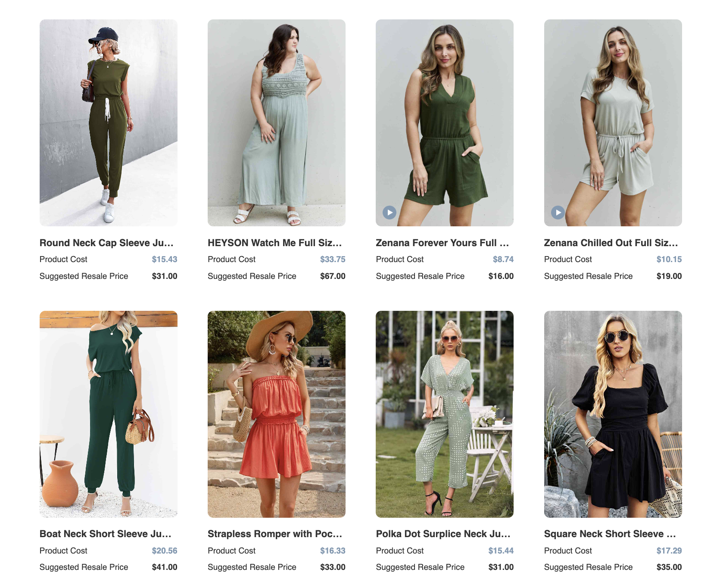Play the Zenana Chilled Out product video
The width and height of the screenshot is (723, 588).
[557, 212]
